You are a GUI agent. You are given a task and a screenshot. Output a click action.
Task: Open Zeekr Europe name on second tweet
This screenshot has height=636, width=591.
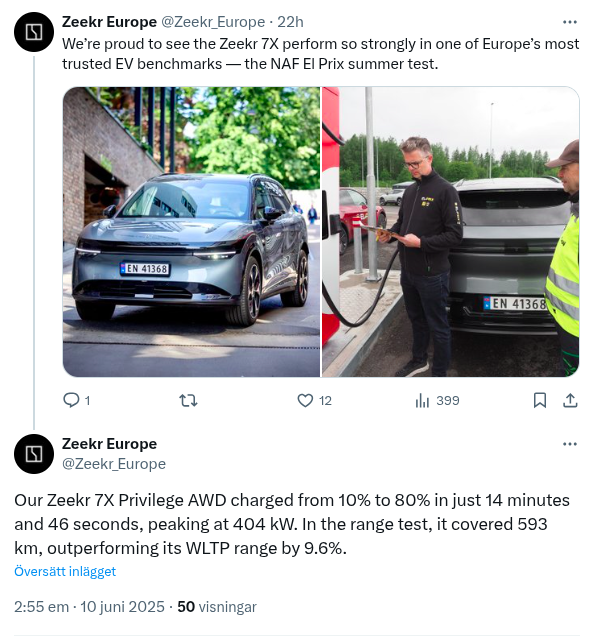pyautogui.click(x=110, y=444)
